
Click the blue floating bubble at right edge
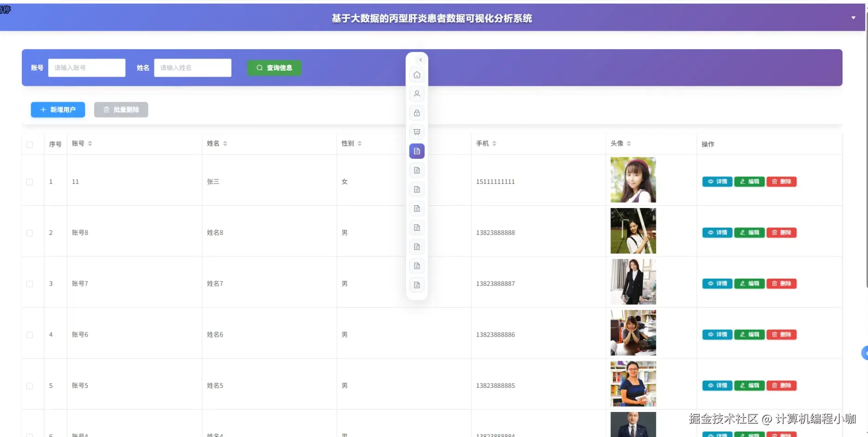tap(865, 353)
